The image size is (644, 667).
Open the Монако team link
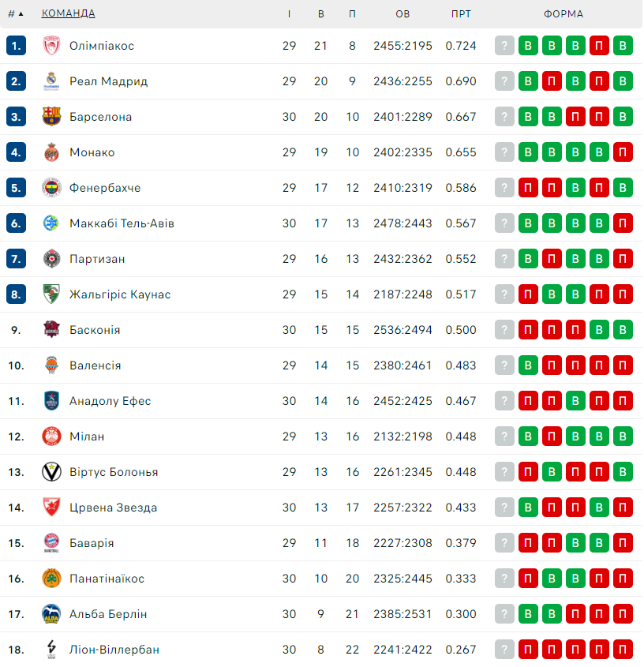coord(92,152)
